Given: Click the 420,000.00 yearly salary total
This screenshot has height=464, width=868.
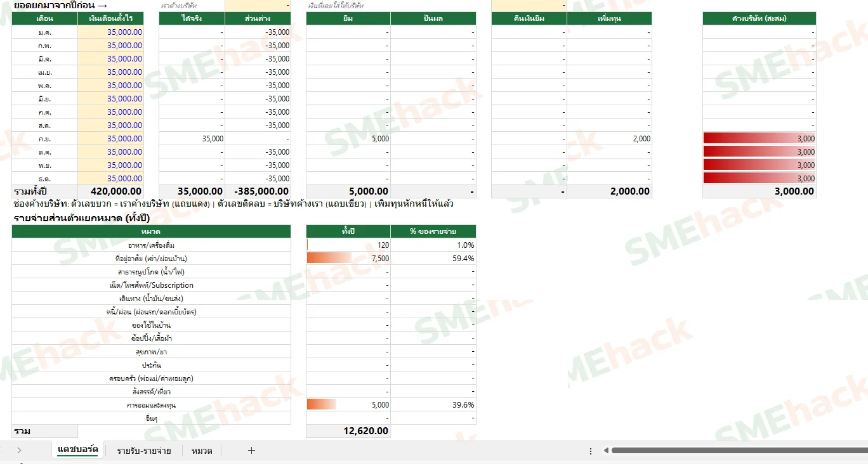Looking at the screenshot, I should pyautogui.click(x=111, y=191).
